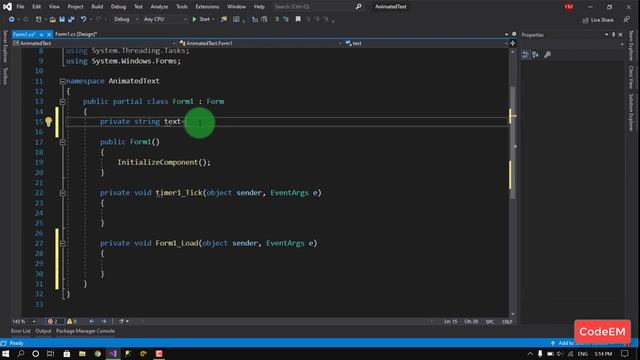Click the Navigate Backward toolbar icon
The height and width of the screenshot is (360, 640).
(11, 19)
